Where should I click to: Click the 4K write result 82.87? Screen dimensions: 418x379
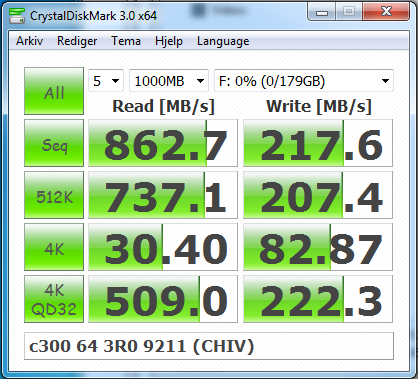click(x=318, y=247)
